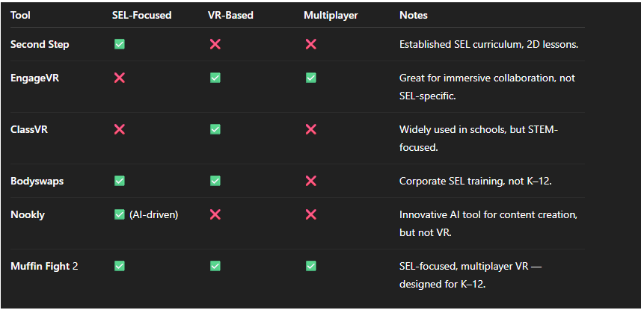
Task: Click Second Step VR-Based red cross
Action: point(215,45)
